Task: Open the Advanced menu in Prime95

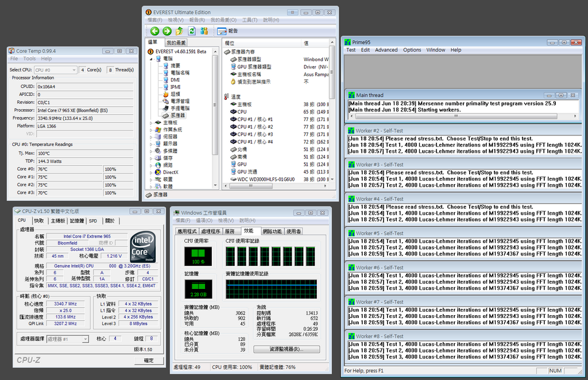Action: (386, 50)
